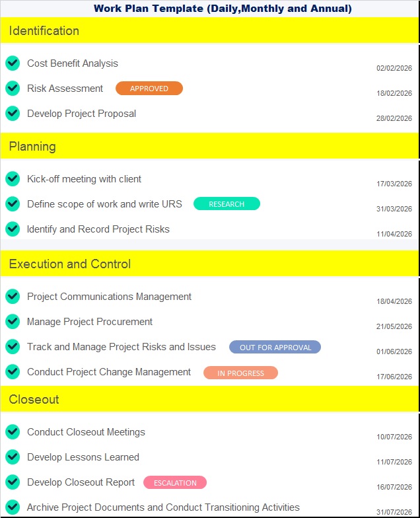This screenshot has width=420, height=518.
Task: Click the yellow Closeout section header
Action: tap(34, 400)
